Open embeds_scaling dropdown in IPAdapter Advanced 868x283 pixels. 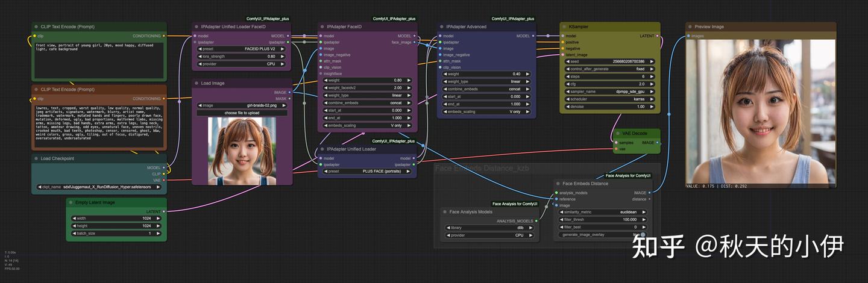pyautogui.click(x=487, y=111)
